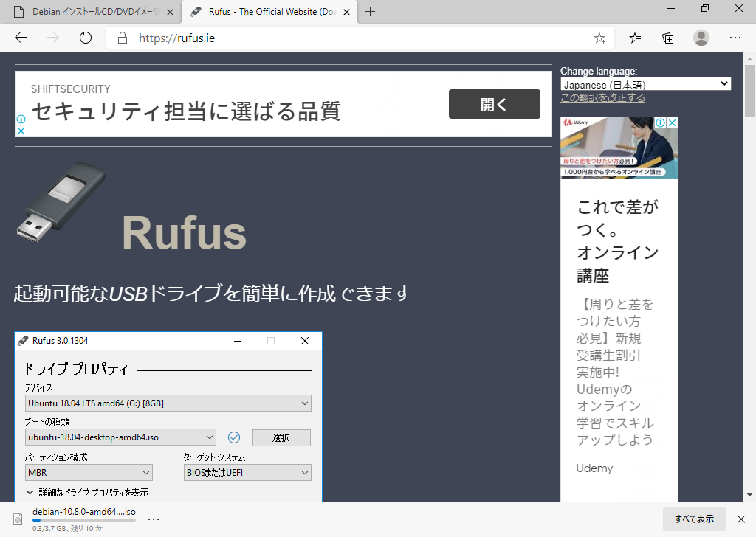Follow the この翻訳を改正する link
This screenshot has width=756, height=537.
602,98
